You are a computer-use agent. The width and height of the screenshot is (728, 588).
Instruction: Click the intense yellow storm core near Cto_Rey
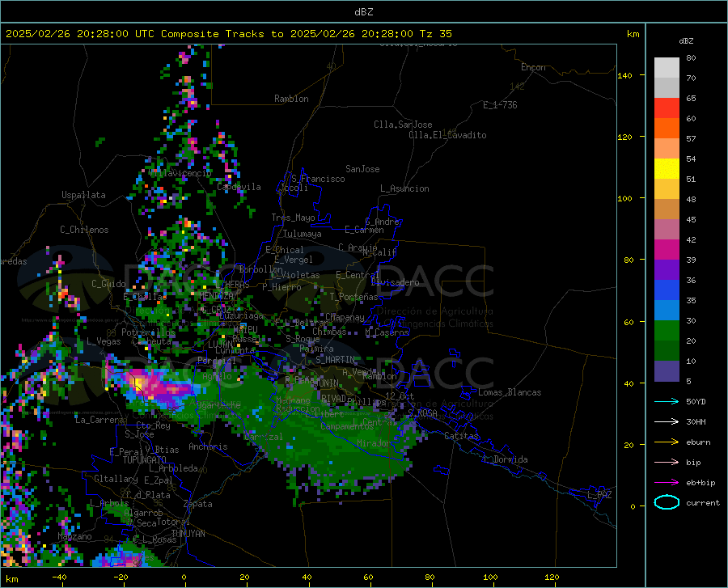pyautogui.click(x=138, y=383)
